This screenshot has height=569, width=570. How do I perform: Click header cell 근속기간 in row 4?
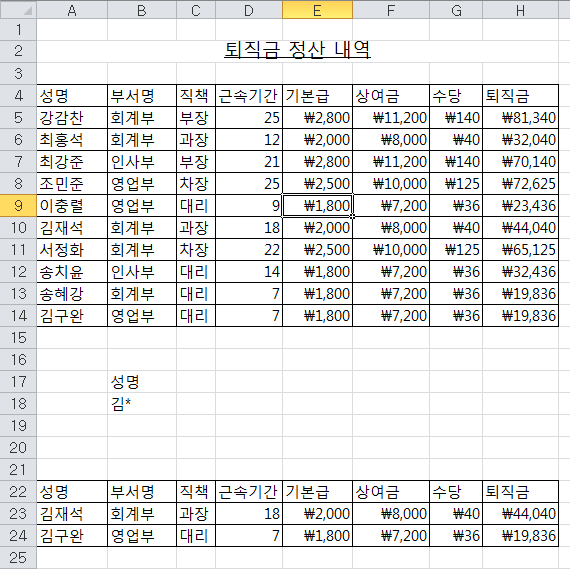coord(249,96)
